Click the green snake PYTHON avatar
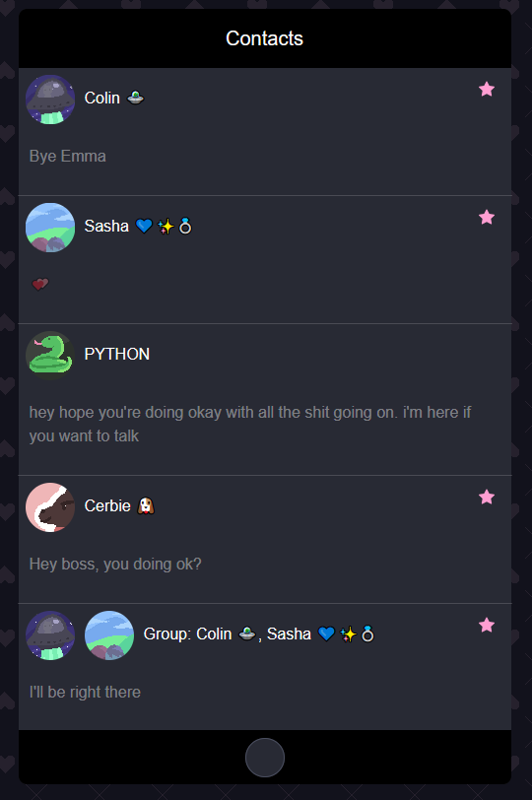 click(50, 356)
